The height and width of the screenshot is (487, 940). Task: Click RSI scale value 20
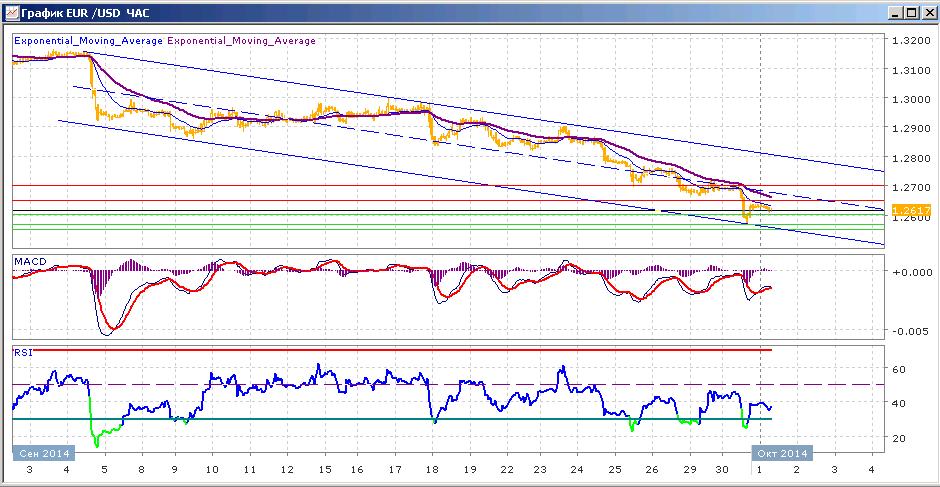point(899,438)
